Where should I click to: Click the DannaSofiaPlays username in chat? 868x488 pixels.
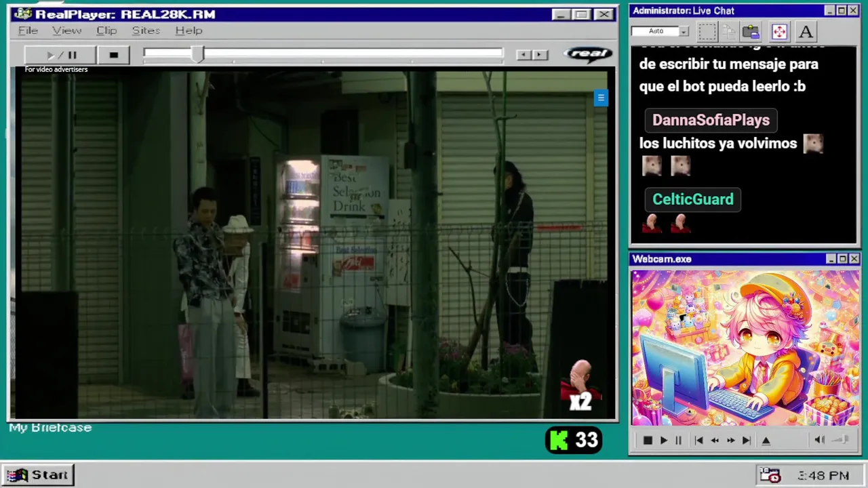click(x=711, y=120)
